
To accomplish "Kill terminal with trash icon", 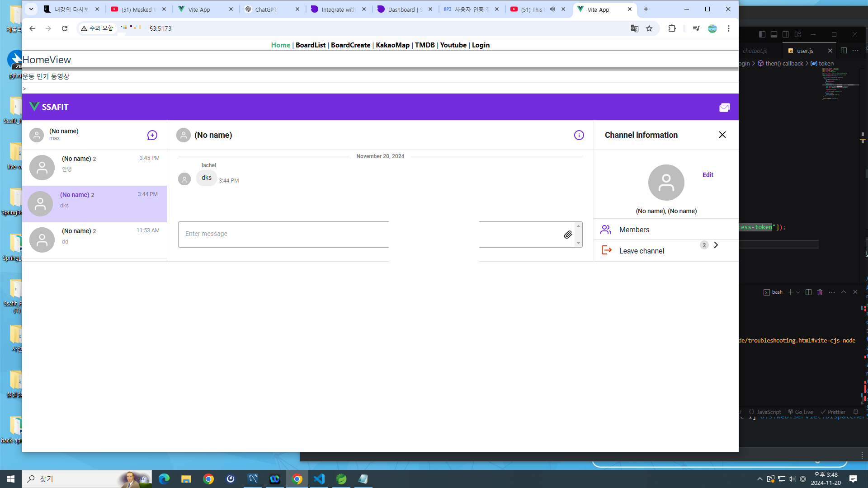I will click(x=820, y=292).
